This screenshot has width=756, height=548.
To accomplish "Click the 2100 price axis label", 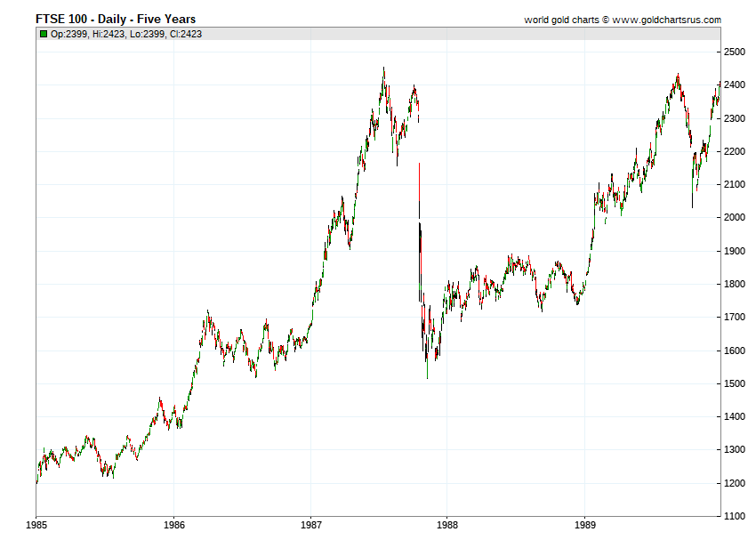I will pos(735,185).
